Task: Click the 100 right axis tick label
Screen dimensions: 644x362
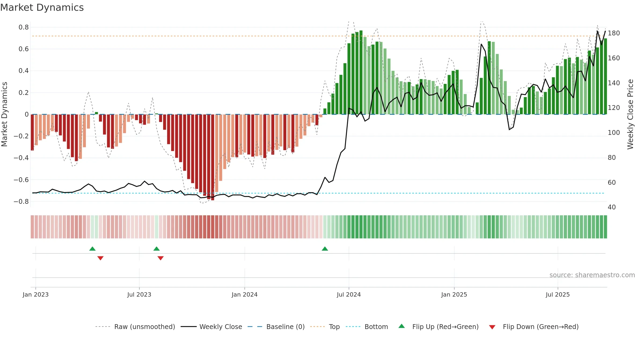Action: pos(614,133)
